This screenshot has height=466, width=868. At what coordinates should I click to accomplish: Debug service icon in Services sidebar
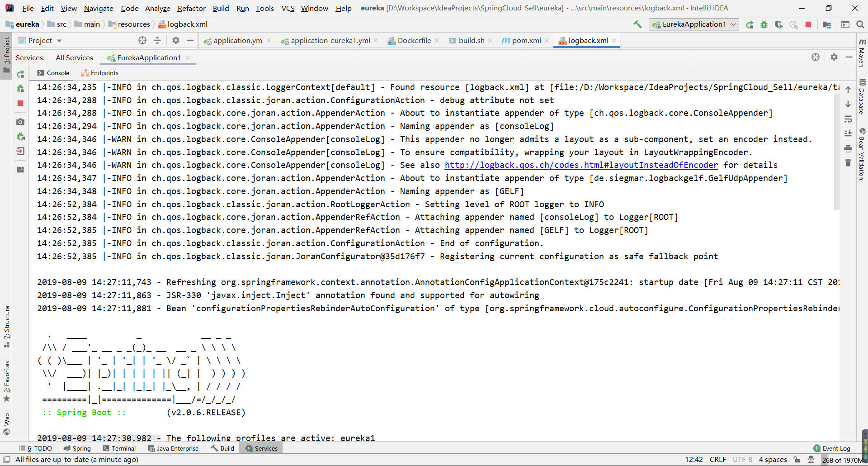(x=20, y=89)
